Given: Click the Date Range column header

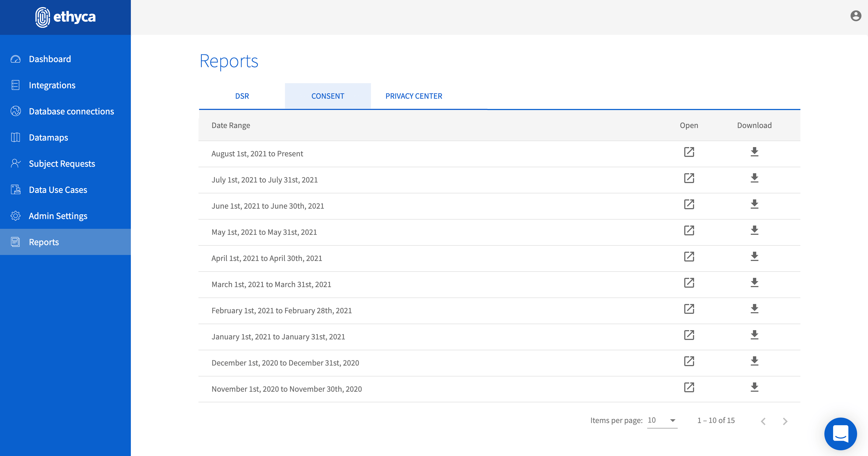Looking at the screenshot, I should (x=230, y=125).
